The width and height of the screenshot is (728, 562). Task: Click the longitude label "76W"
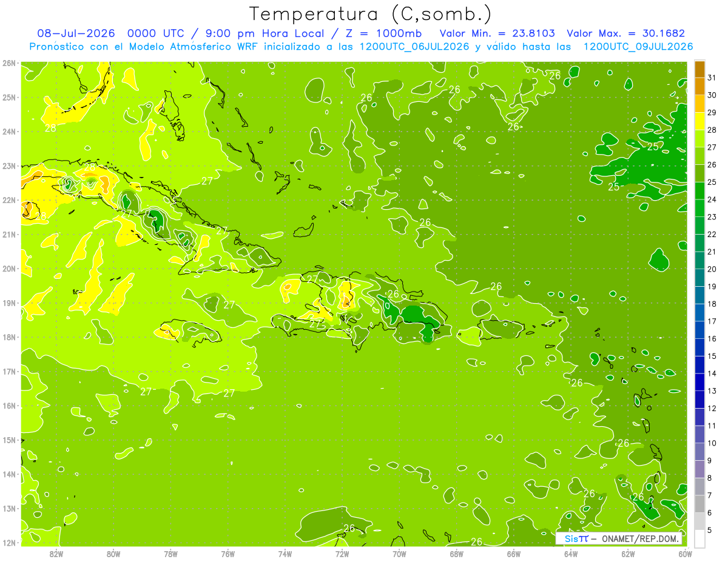point(227,554)
